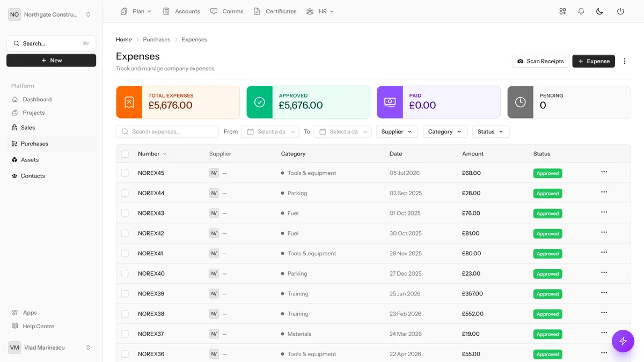Open Comms in top navigation
Viewport: 644px width, 362px height.
(227, 11)
